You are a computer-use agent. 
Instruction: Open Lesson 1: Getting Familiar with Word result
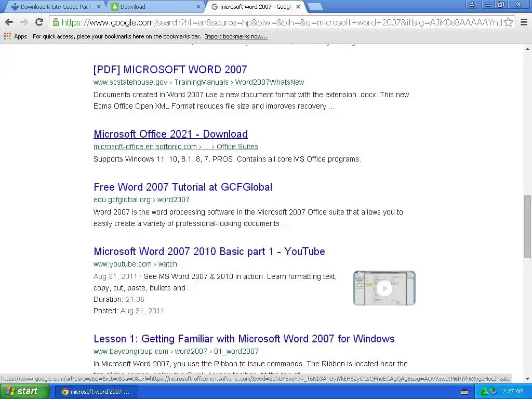click(x=244, y=339)
